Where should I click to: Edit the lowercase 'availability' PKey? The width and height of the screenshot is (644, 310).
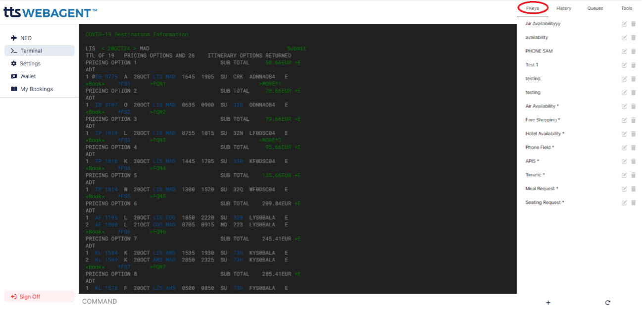(624, 38)
